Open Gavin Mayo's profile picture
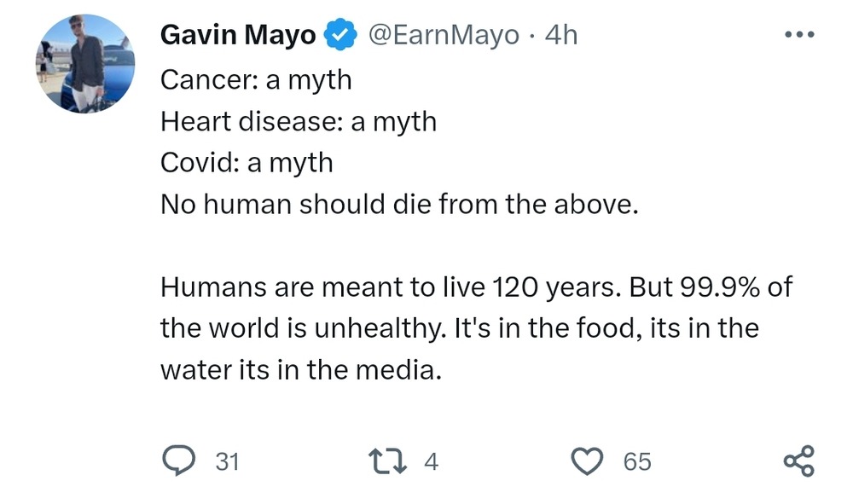The width and height of the screenshot is (853, 504). [85, 64]
